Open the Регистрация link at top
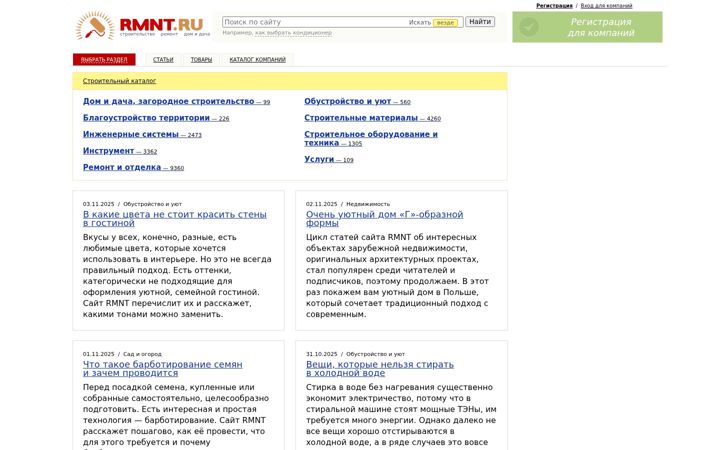This screenshot has width=720, height=450. click(x=554, y=6)
